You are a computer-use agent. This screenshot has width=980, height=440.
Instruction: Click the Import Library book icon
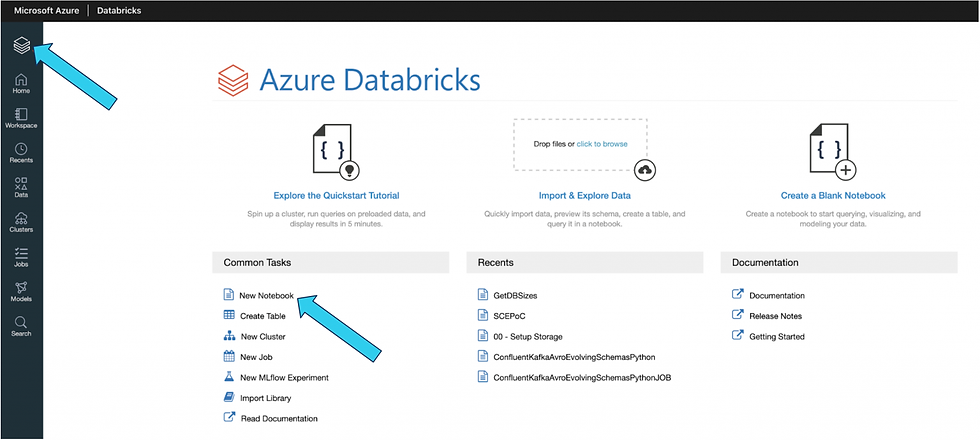[x=229, y=397]
